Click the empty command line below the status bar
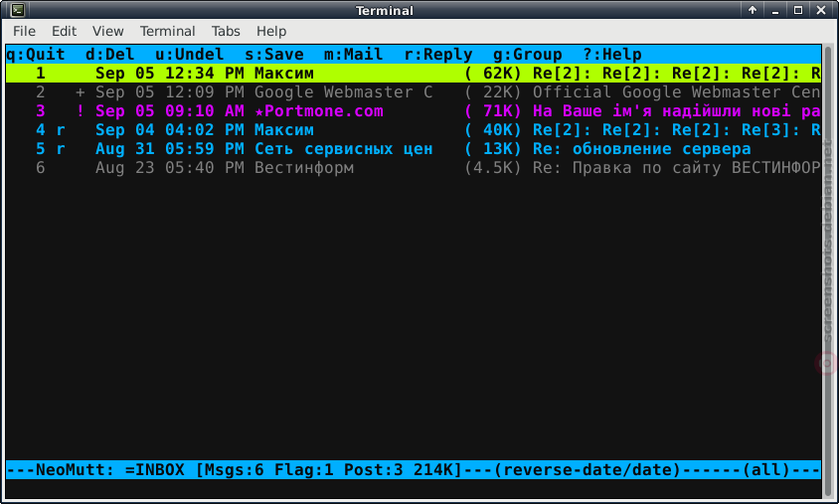Screen dimensions: 839x504 tap(414, 488)
